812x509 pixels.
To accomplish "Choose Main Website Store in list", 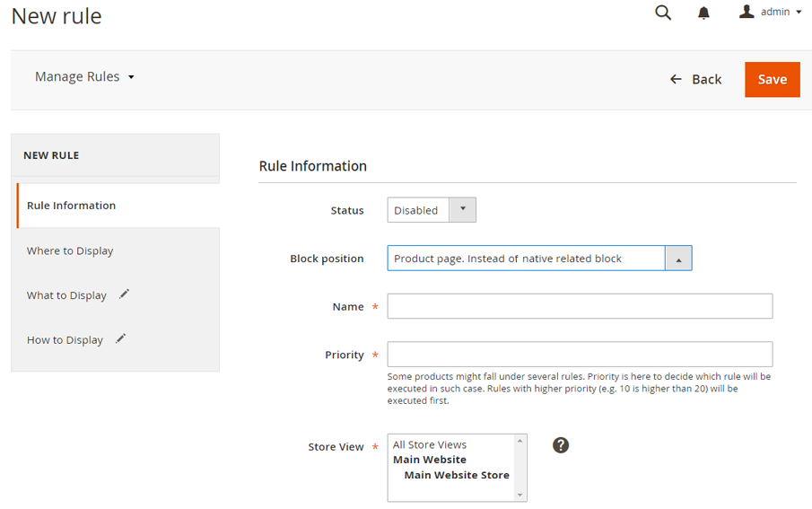I will click(456, 475).
